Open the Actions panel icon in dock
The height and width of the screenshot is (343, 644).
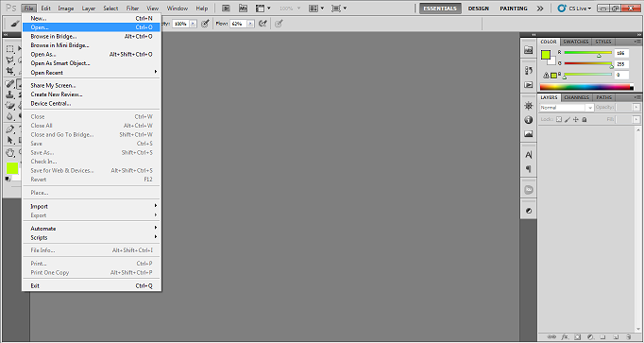(529, 85)
